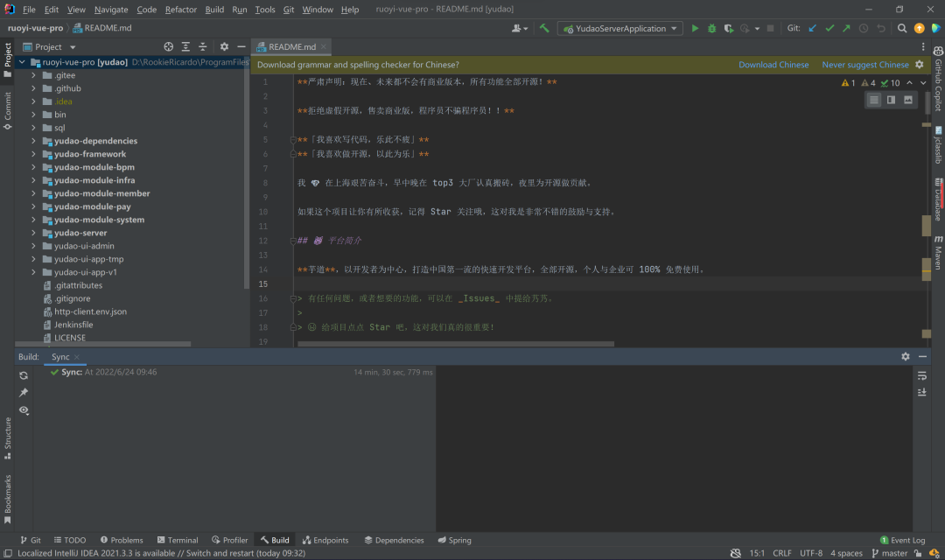Viewport: 945px width, 560px height.
Task: Open Search Everywhere magnifier icon
Action: click(x=902, y=28)
